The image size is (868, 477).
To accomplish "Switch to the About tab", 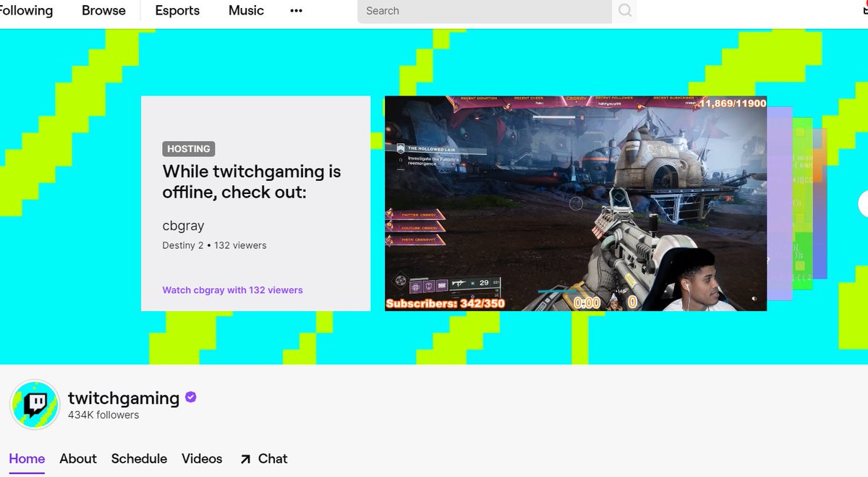I will click(78, 459).
